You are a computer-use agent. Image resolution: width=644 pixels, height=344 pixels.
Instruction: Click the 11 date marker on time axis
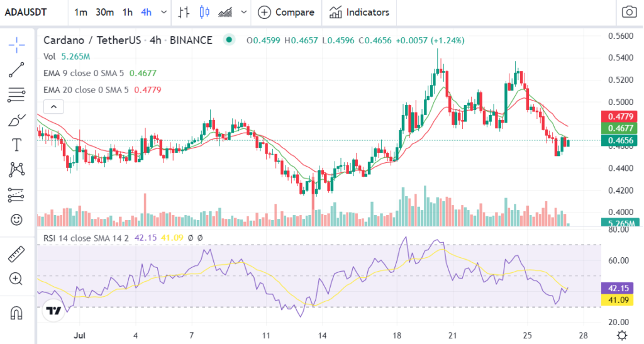(266, 335)
